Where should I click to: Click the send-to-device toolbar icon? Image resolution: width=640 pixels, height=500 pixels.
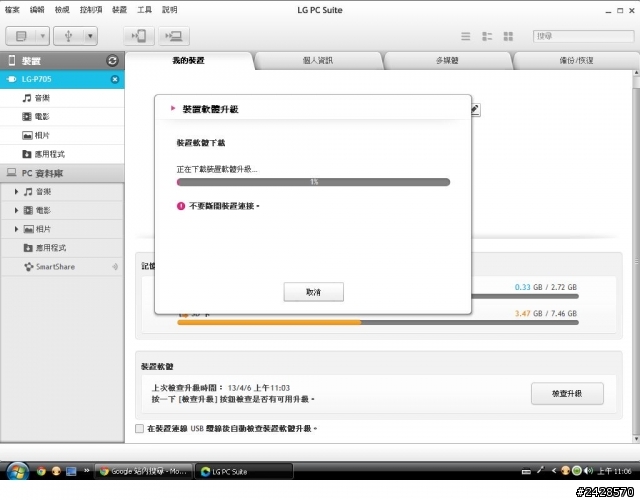(x=139, y=36)
